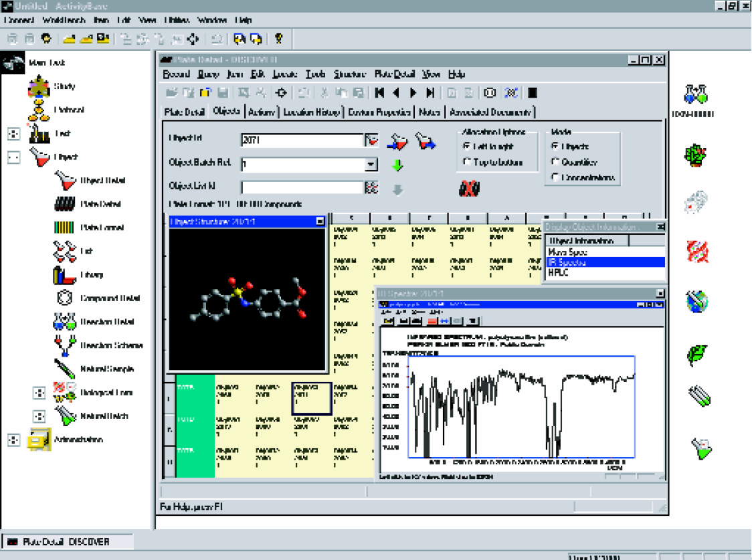Select the Plate Format tree icon
The height and width of the screenshot is (560, 752).
coord(64,227)
